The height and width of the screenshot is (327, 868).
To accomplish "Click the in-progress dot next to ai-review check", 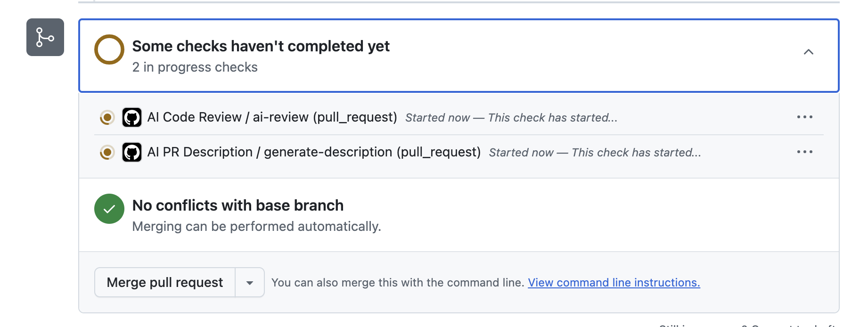I will (x=107, y=117).
